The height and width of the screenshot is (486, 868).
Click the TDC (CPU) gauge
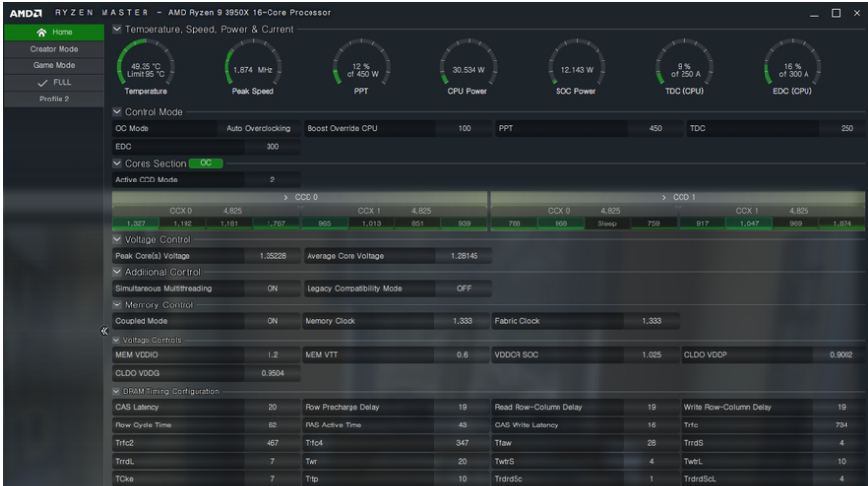684,67
